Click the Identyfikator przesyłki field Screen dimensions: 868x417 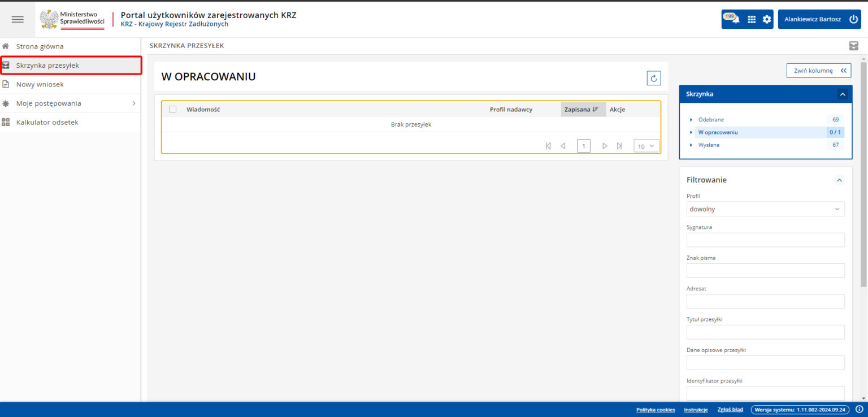point(766,393)
